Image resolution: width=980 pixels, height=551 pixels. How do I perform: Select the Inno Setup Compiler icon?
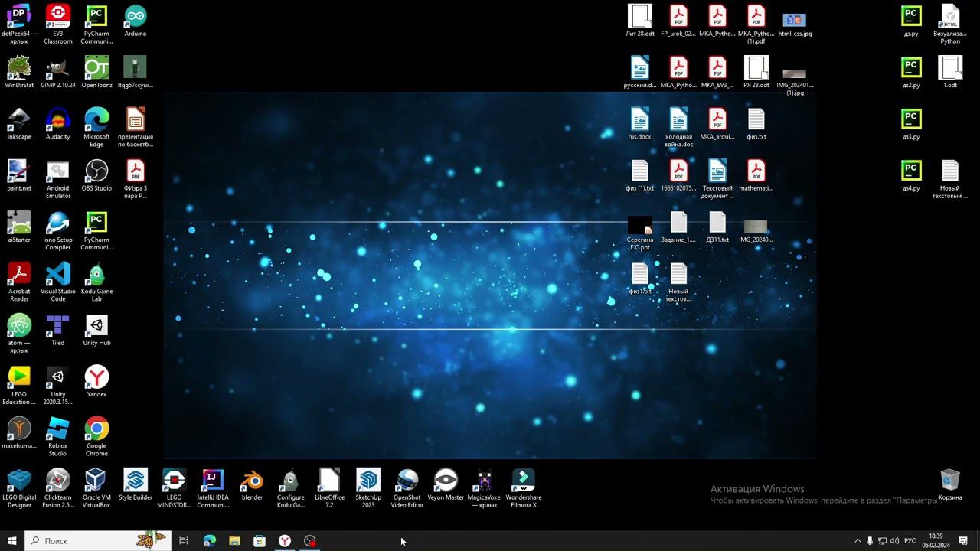tap(57, 230)
